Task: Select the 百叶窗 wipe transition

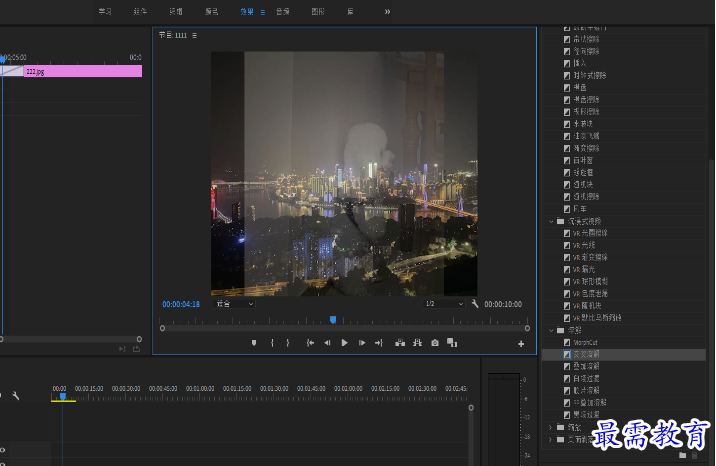Action: pyautogui.click(x=583, y=160)
